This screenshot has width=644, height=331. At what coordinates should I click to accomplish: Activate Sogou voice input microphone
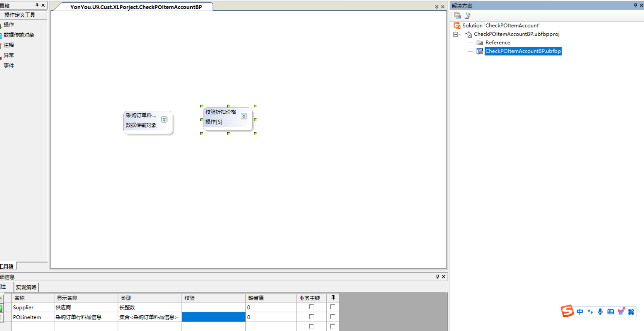pos(600,312)
